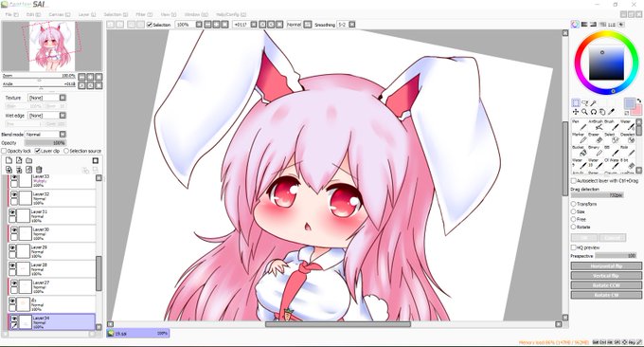Click the Horizontal flip button
The width and height of the screenshot is (644, 347).
(606, 266)
